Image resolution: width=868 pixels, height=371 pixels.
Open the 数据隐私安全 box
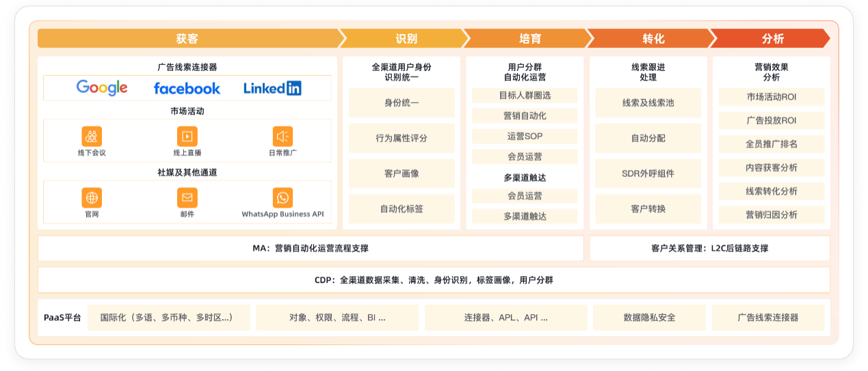(649, 318)
